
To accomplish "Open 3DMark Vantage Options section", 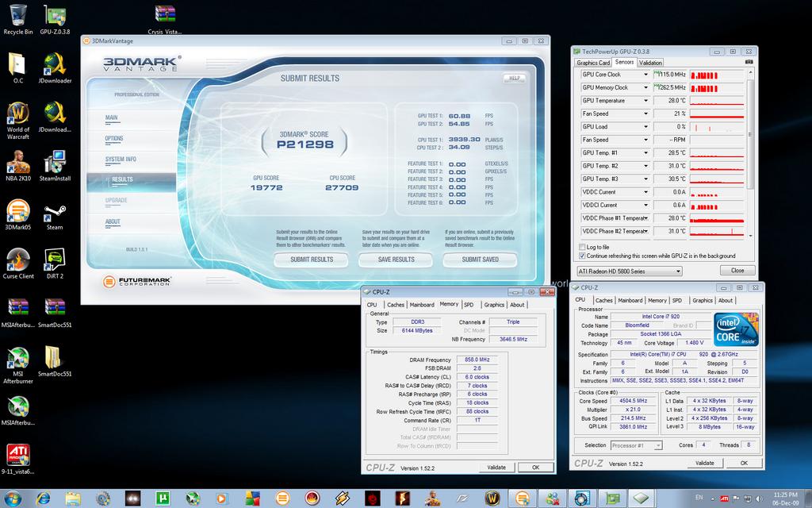I will pos(114,139).
